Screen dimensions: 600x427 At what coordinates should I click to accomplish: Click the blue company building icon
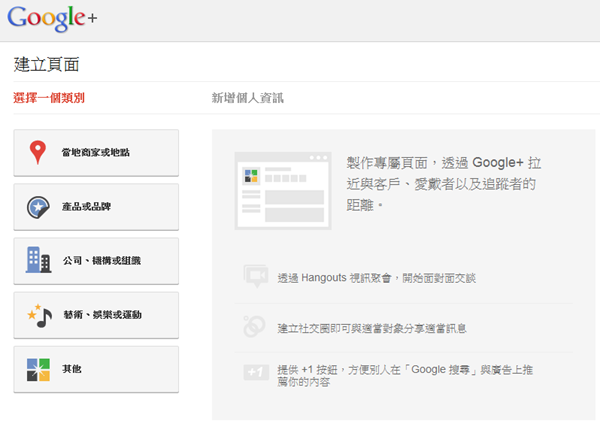tap(39, 261)
